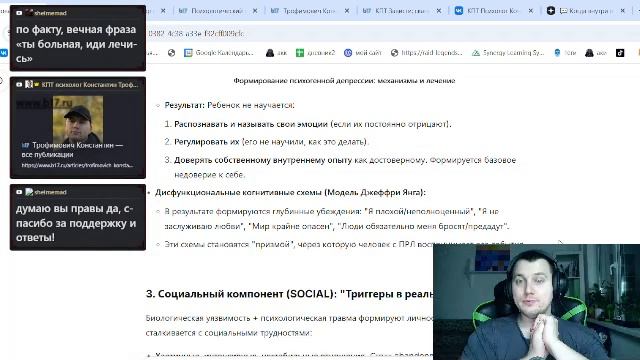640x360 pixels.
Task: Close the 'Когда внутри' tab
Action: pos(623,11)
